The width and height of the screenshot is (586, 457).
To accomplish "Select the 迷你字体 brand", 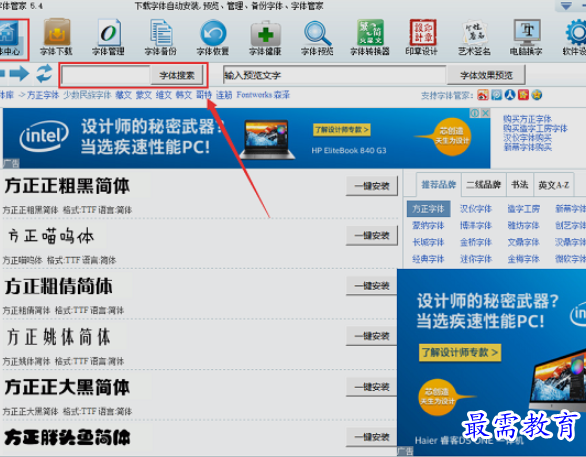I will [x=476, y=259].
